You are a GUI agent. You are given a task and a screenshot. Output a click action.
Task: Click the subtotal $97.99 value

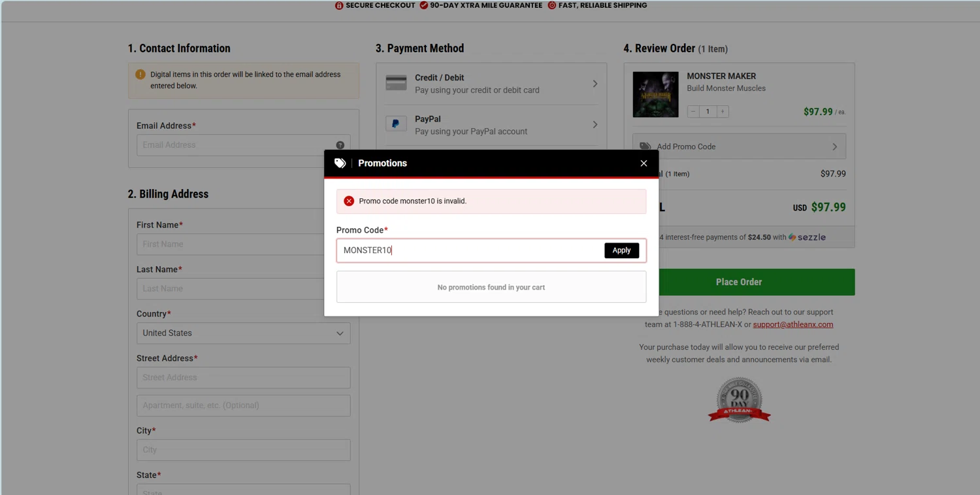(x=833, y=174)
